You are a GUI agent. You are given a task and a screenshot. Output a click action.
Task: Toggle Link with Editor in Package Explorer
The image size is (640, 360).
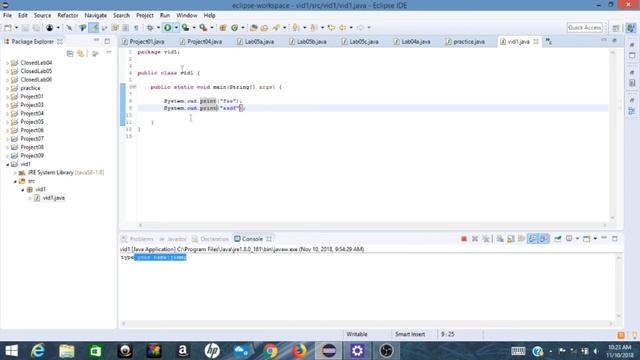(80, 54)
